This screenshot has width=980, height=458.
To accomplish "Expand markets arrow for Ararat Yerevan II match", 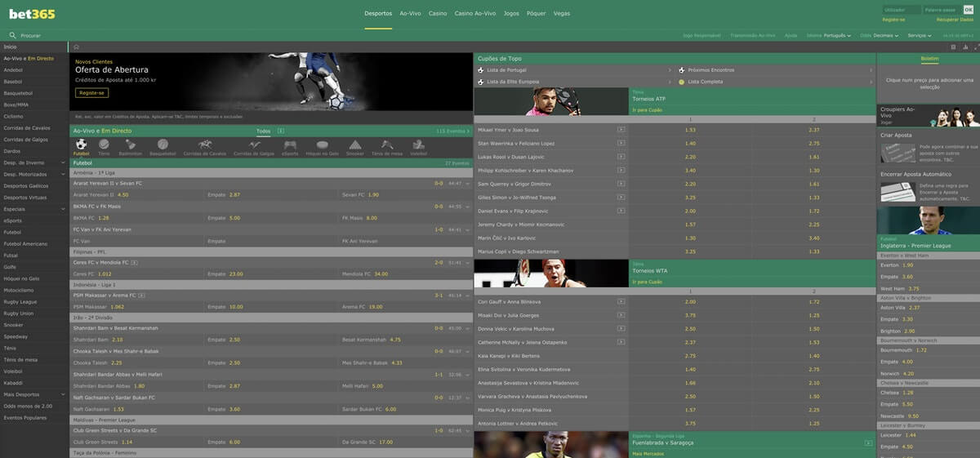I will click(468, 184).
